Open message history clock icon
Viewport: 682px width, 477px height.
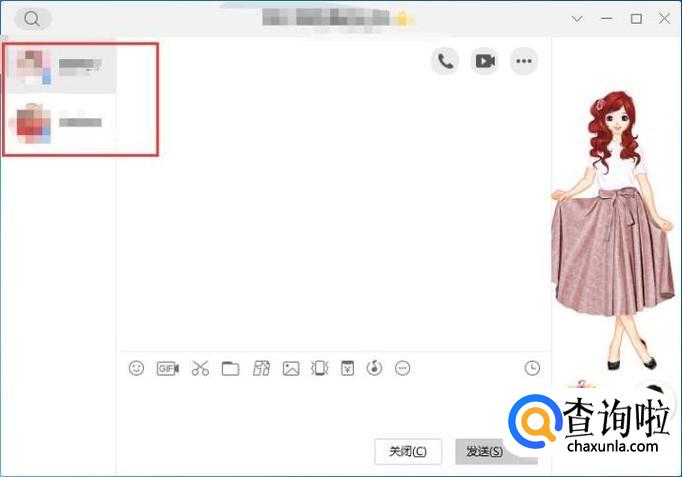pyautogui.click(x=532, y=368)
